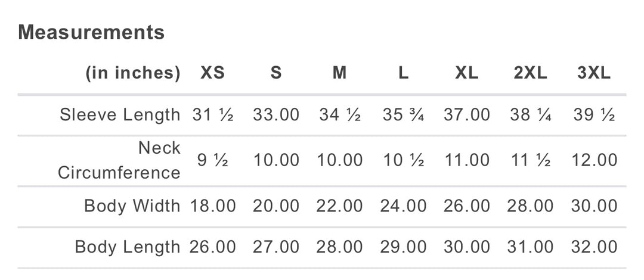Select the 3XL size column header
Image resolution: width=644 pixels, height=280 pixels.
tap(594, 73)
